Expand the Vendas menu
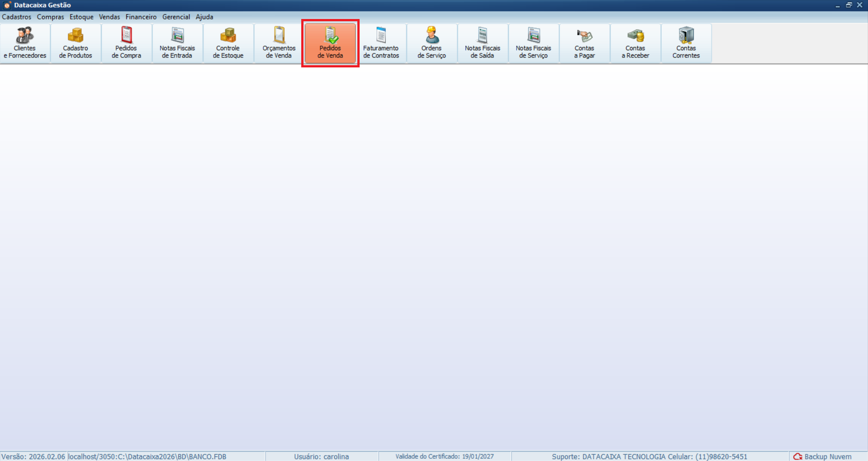 [109, 17]
